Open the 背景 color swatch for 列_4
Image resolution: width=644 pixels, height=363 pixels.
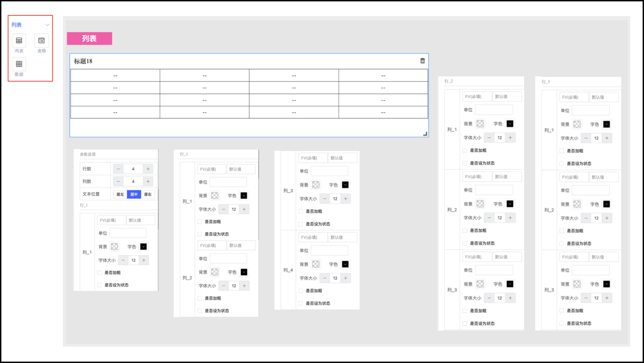(316, 264)
